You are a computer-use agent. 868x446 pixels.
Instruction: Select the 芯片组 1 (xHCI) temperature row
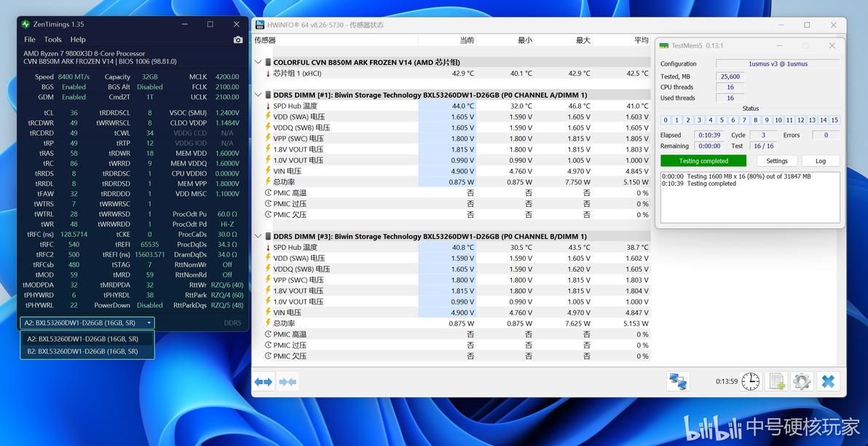click(x=451, y=73)
